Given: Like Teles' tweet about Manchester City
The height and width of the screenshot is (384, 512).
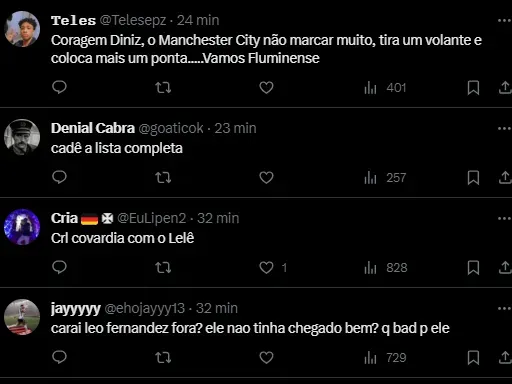Looking at the screenshot, I should (266, 88).
